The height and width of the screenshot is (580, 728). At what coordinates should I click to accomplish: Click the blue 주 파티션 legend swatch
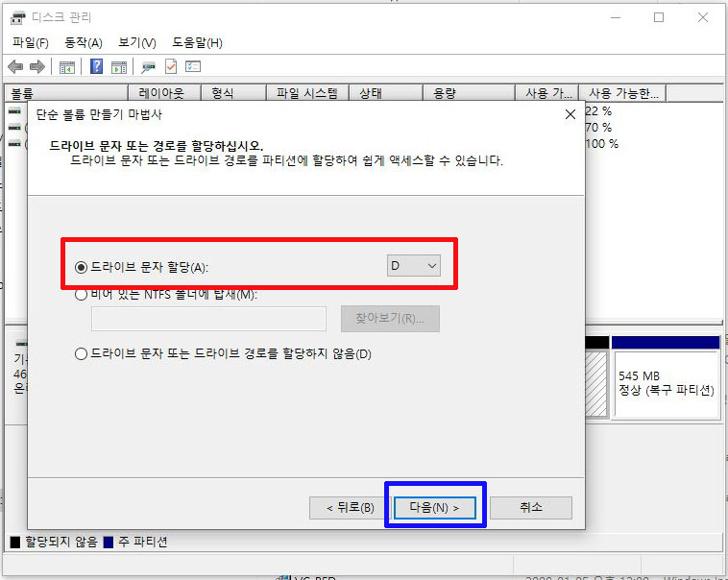109,542
